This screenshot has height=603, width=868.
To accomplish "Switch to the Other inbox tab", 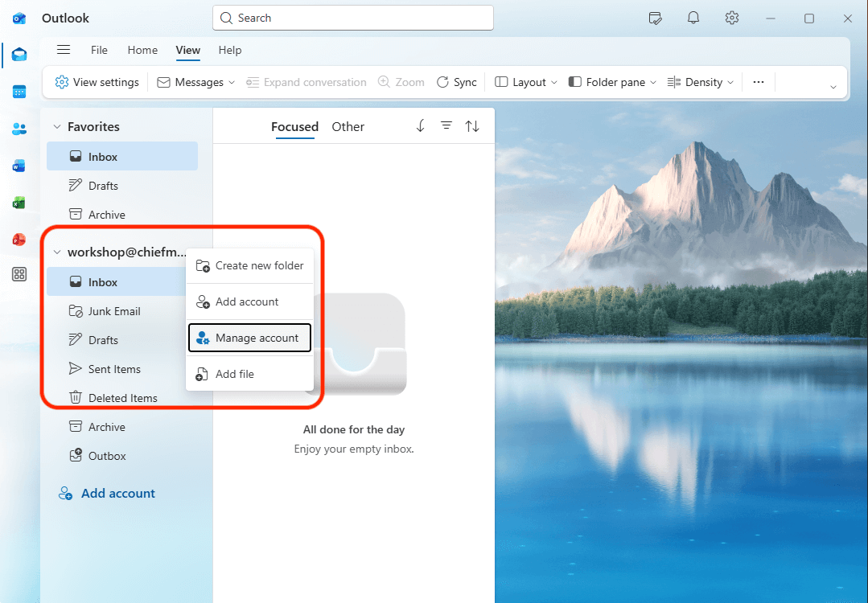I will pos(348,127).
